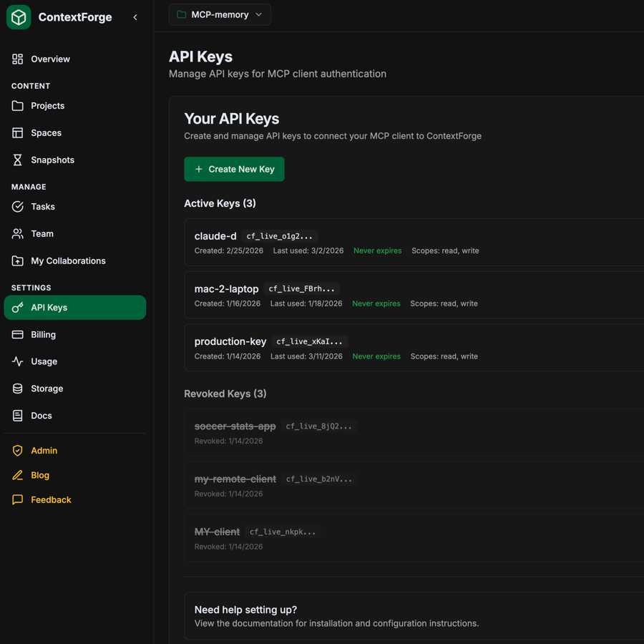644x644 pixels.
Task: Click the Blog pencil icon
Action: tap(17, 475)
